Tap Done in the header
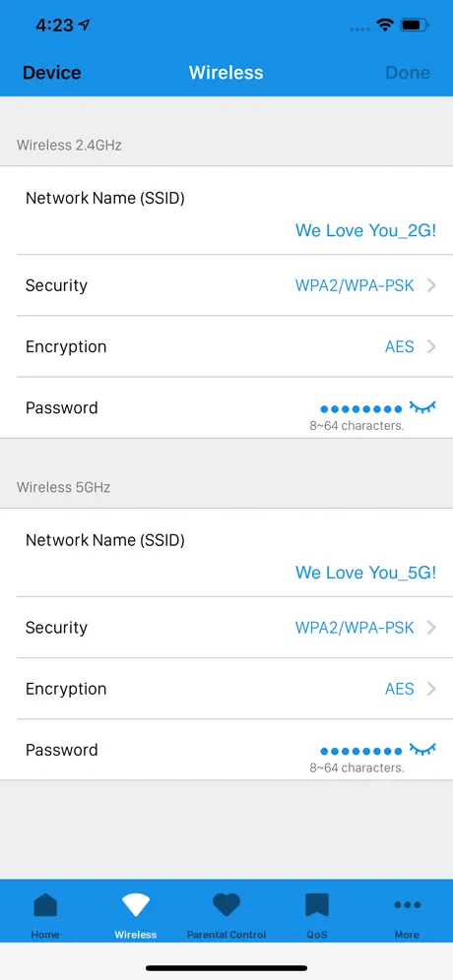This screenshot has width=453, height=980. 408,73
